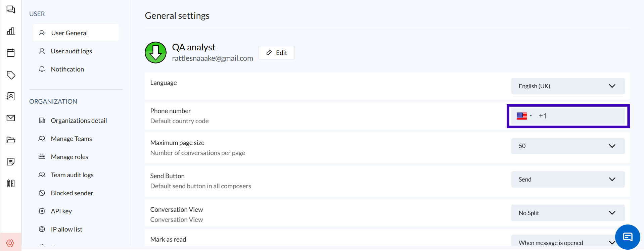
Task: Open the contacts icon in left rail
Action: pyautogui.click(x=11, y=96)
